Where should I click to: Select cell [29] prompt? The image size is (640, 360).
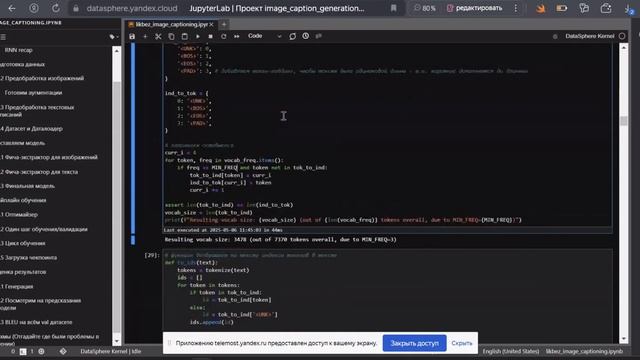(x=152, y=255)
